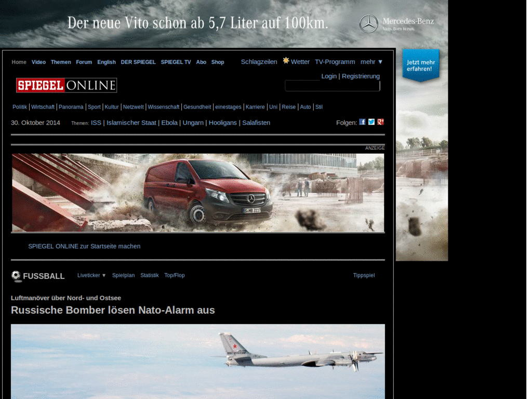Image resolution: width=532 pixels, height=399 pixels.
Task: Go to the Home menu item
Action: coord(19,62)
